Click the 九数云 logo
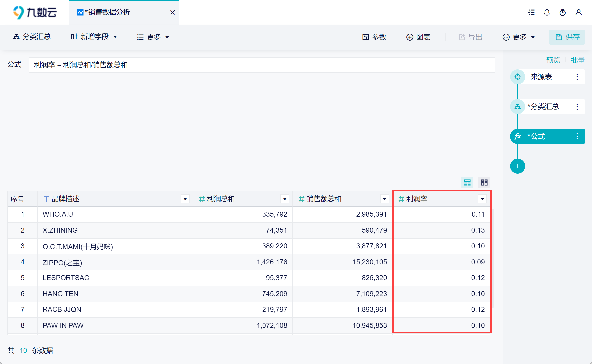 coord(35,12)
